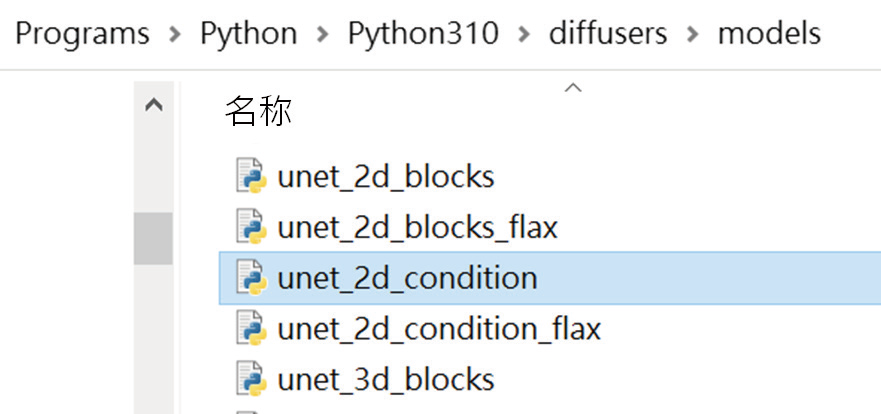Click the unet_2d_blocks_flax Python file icon

pyautogui.click(x=251, y=227)
